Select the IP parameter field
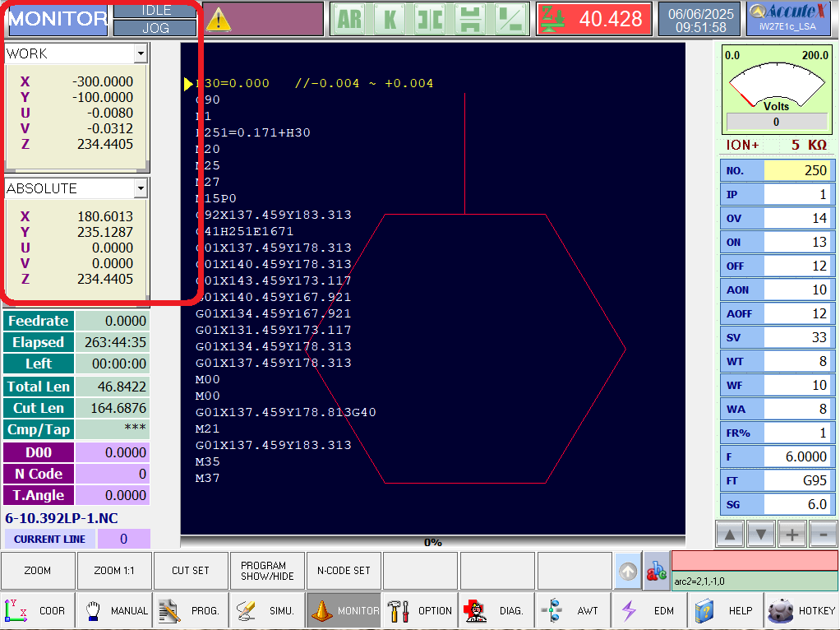Viewport: 840px width, 630px height. (796, 195)
